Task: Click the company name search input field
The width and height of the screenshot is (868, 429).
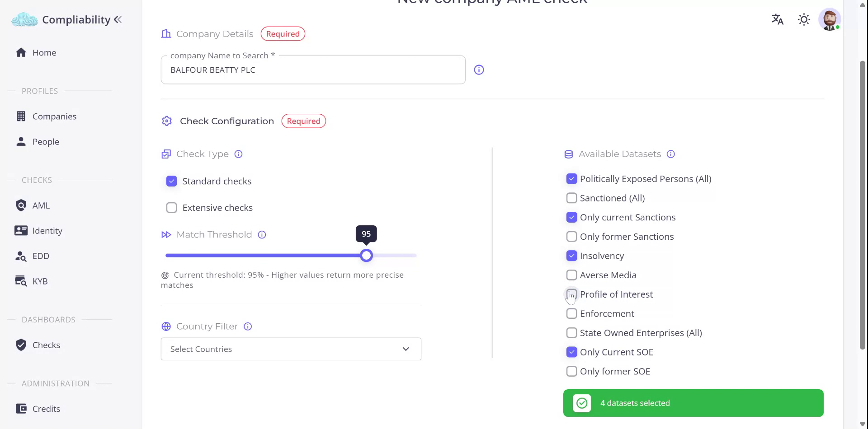Action: (x=313, y=70)
